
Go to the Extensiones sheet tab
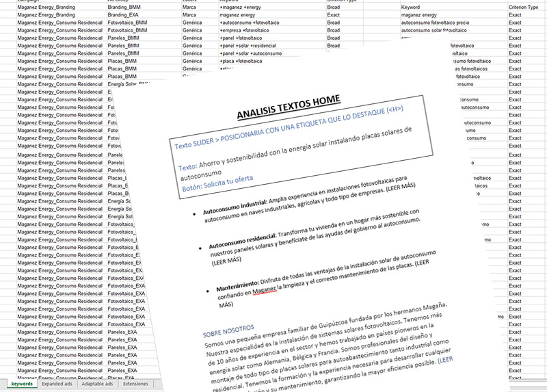pos(135,384)
